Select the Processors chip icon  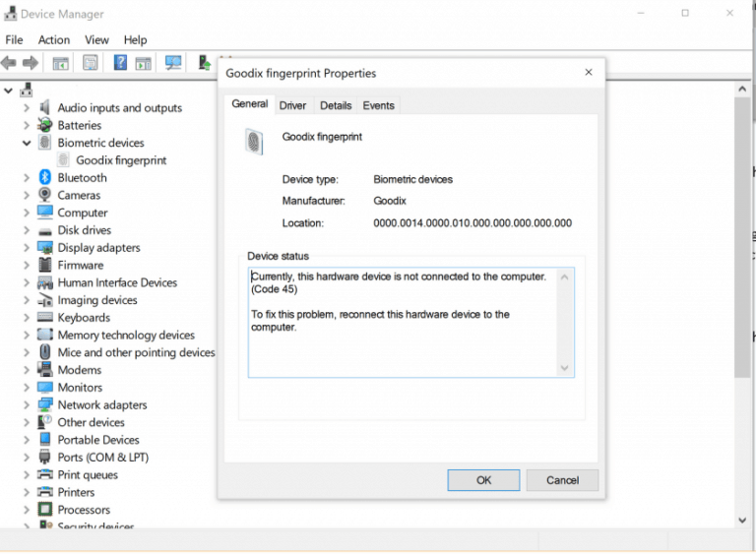point(45,509)
